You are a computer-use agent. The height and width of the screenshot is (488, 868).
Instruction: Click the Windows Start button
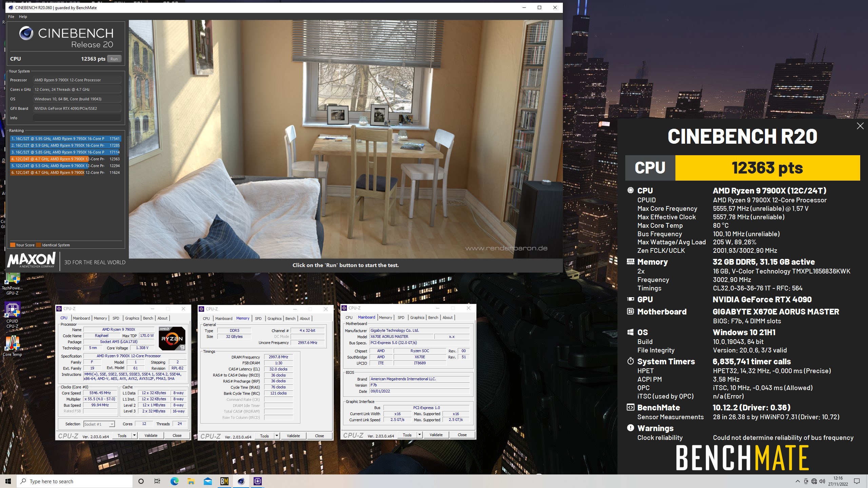[x=8, y=481]
